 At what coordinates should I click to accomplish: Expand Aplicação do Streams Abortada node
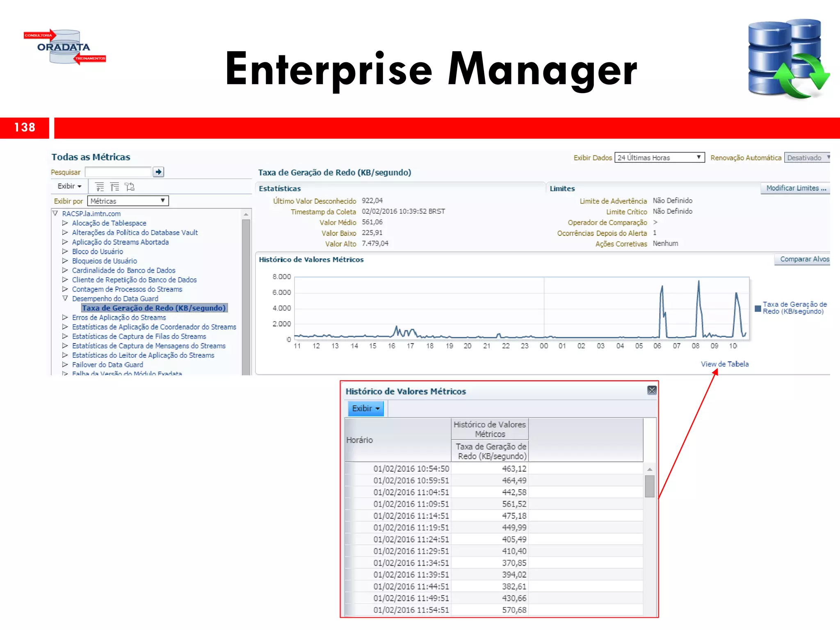[65, 242]
